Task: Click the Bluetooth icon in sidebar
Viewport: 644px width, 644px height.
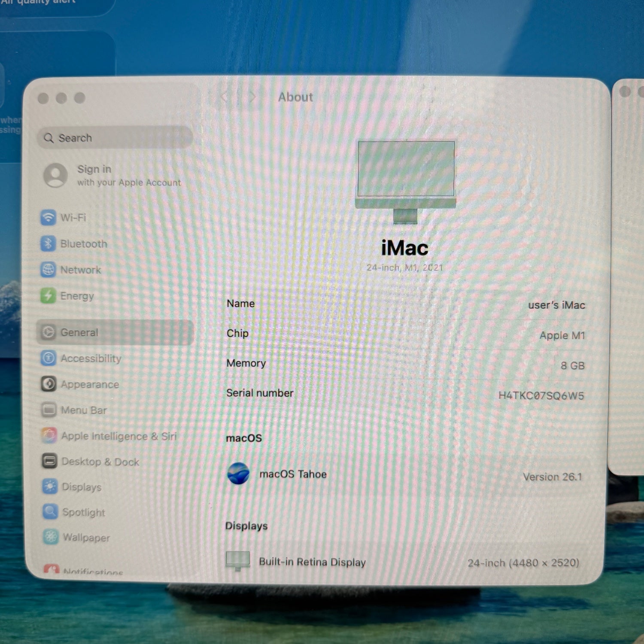Action: (x=48, y=243)
